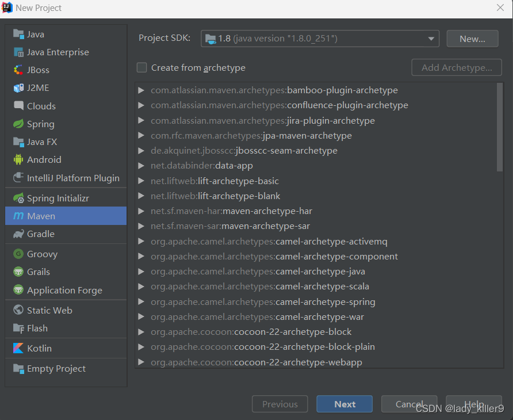Image resolution: width=513 pixels, height=420 pixels.
Task: Enable Create from archetype checkbox
Action: [x=141, y=67]
